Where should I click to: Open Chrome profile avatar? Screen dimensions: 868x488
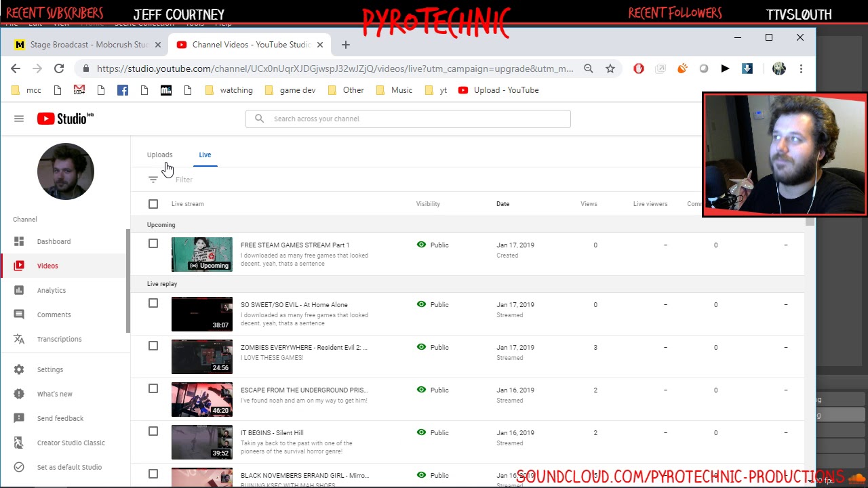(778, 68)
